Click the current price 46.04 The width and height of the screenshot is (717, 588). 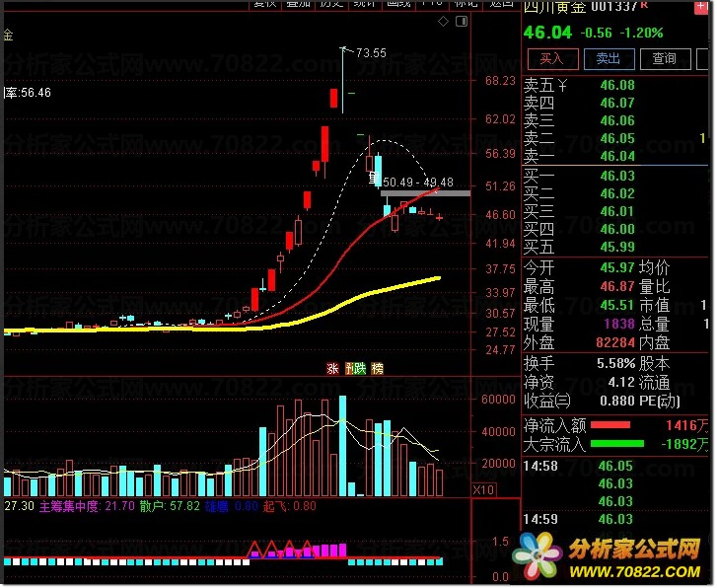tap(547, 33)
